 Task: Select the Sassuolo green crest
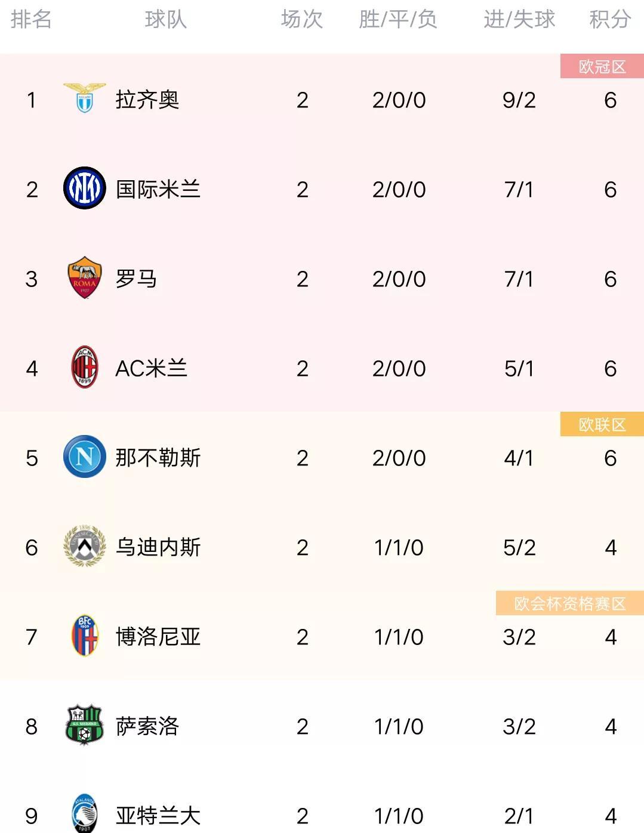[85, 726]
